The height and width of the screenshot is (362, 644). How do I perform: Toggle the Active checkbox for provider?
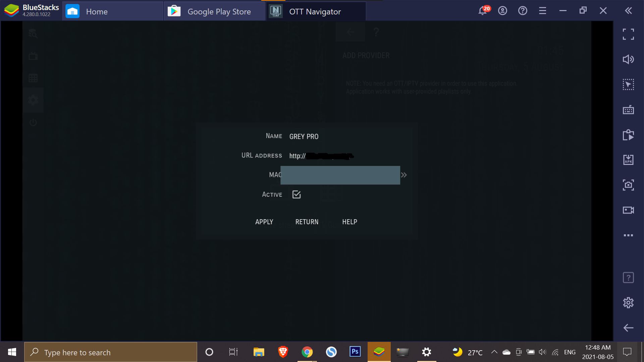tap(296, 194)
